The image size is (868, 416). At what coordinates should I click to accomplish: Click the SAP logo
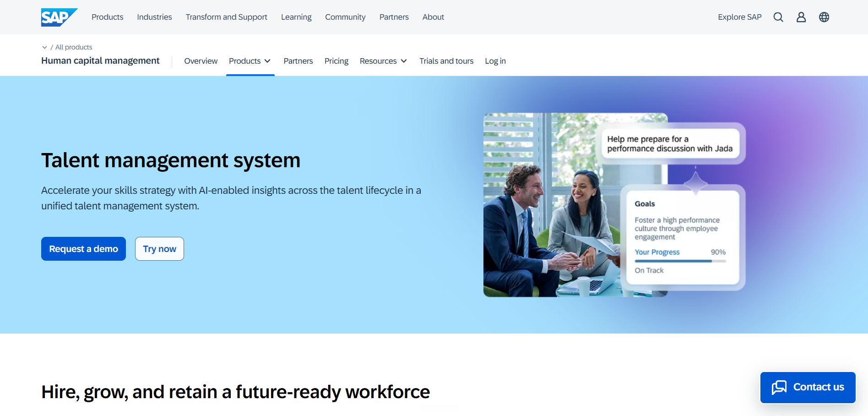click(x=59, y=17)
